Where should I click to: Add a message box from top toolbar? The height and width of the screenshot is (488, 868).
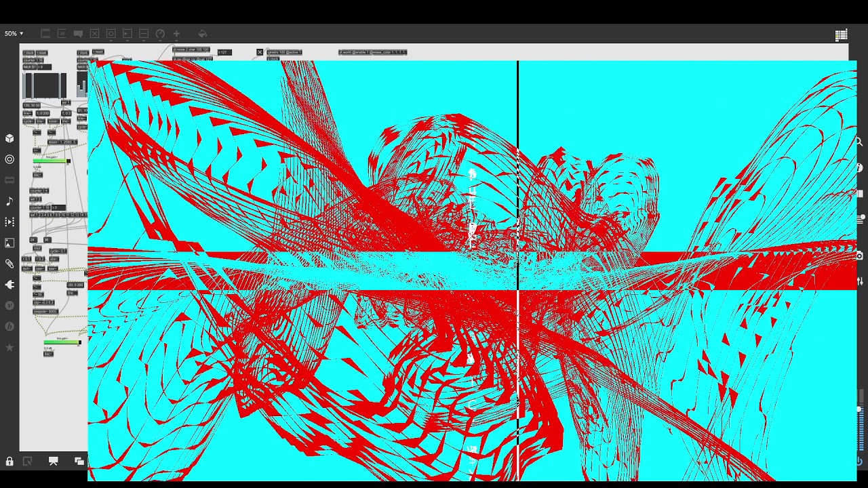point(62,33)
